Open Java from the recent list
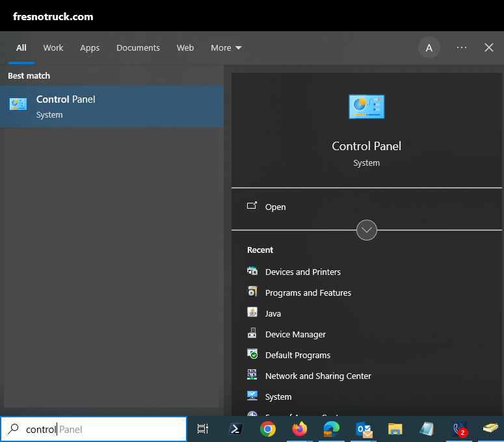The height and width of the screenshot is (442, 504). pos(272,313)
